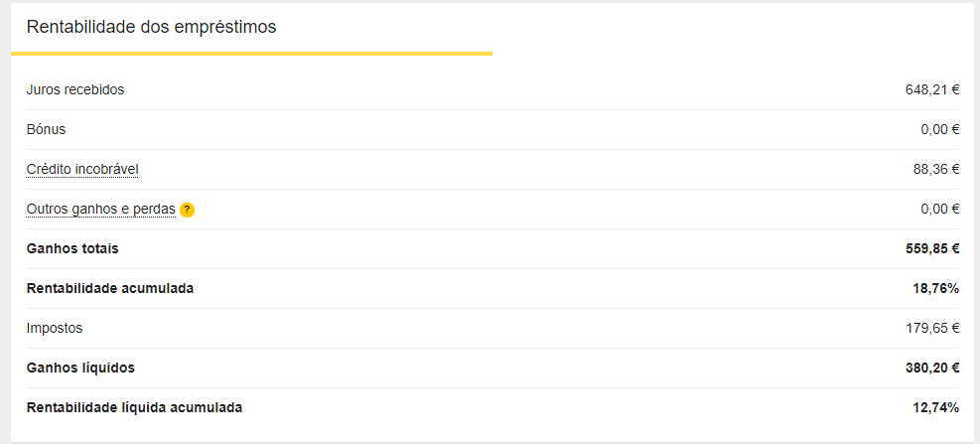Click the 380,20 € net gains value
The image size is (980, 444).
click(930, 368)
